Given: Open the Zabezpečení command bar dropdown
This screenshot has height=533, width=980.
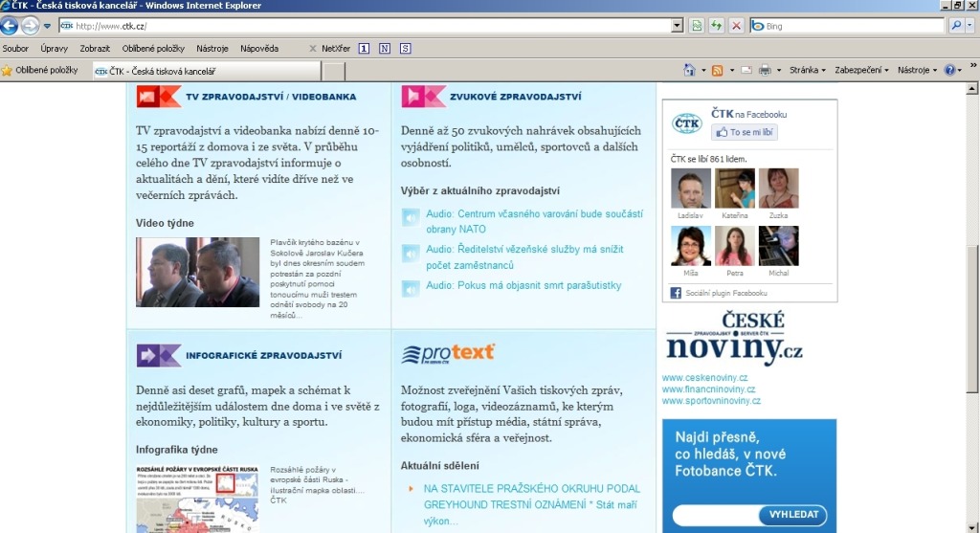Looking at the screenshot, I should coord(861,70).
